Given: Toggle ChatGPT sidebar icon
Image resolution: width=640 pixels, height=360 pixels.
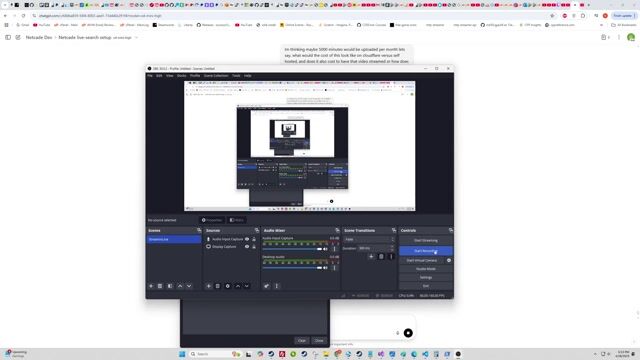Looking at the screenshot, I should (x=8, y=37).
